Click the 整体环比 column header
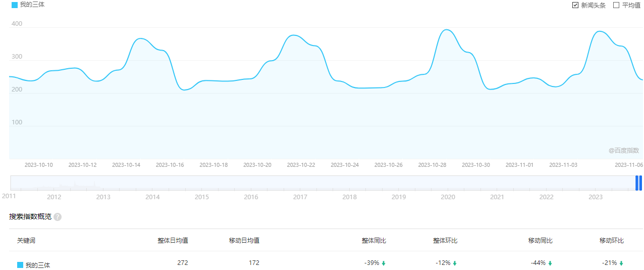The height and width of the screenshot is (270, 644). 445,241
